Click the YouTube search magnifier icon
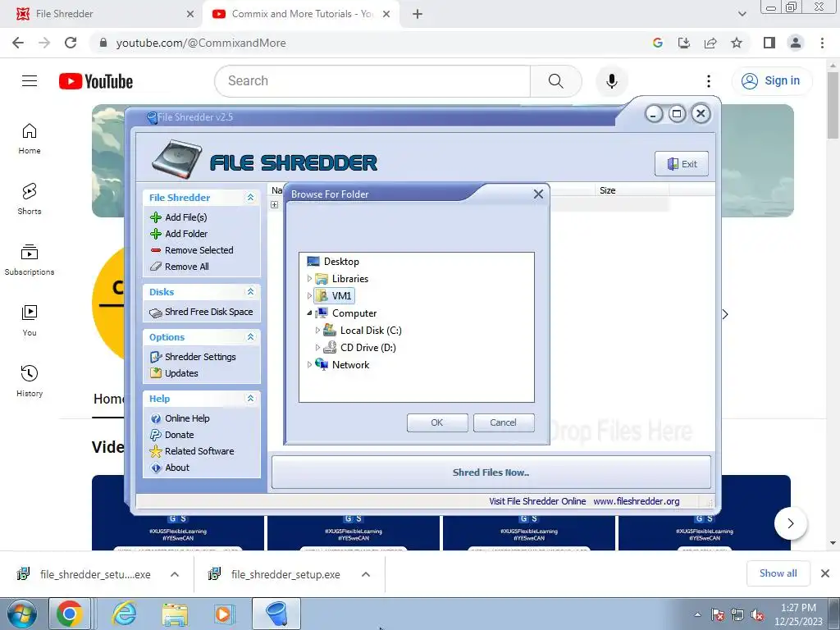 click(x=556, y=81)
